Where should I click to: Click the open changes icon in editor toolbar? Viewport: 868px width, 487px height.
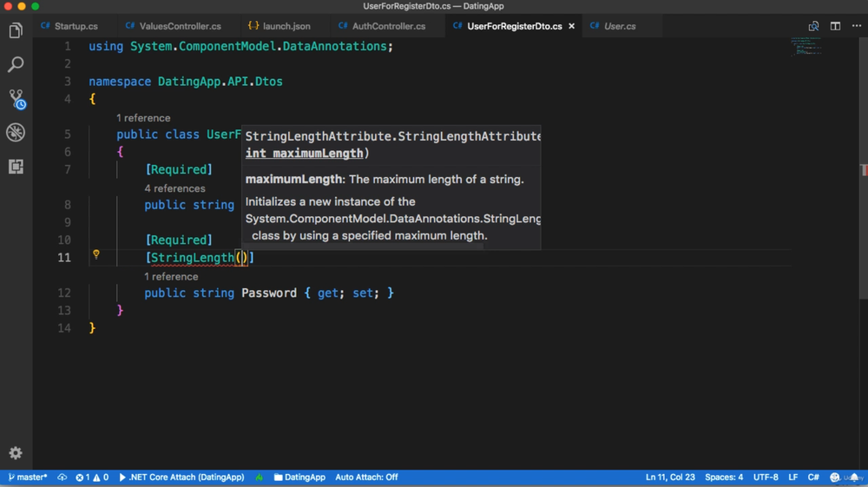(813, 26)
